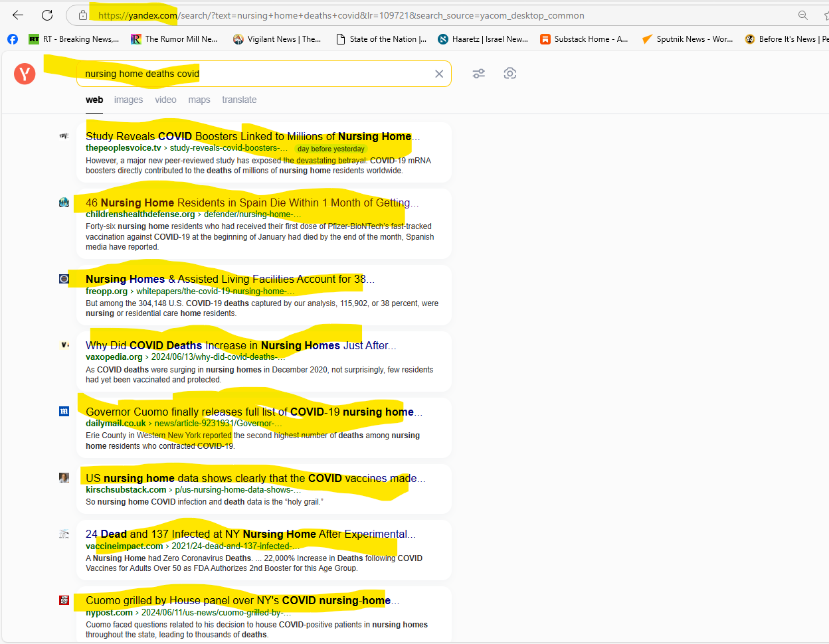Click childrenshealthdefense.org domain link
The height and width of the screenshot is (644, 829).
(140, 214)
